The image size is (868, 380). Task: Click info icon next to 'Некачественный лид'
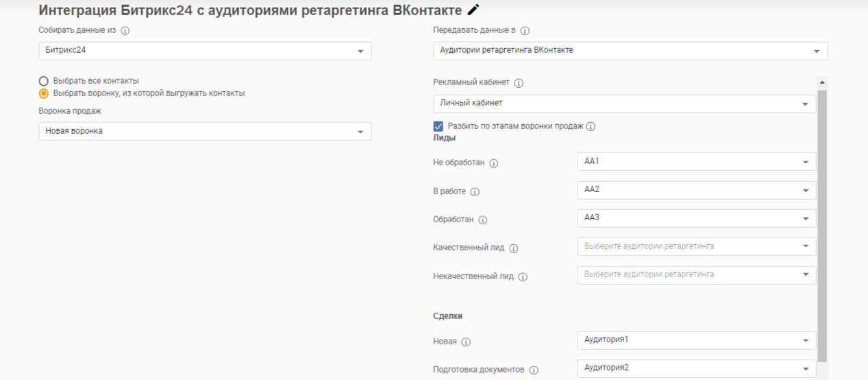tap(523, 277)
